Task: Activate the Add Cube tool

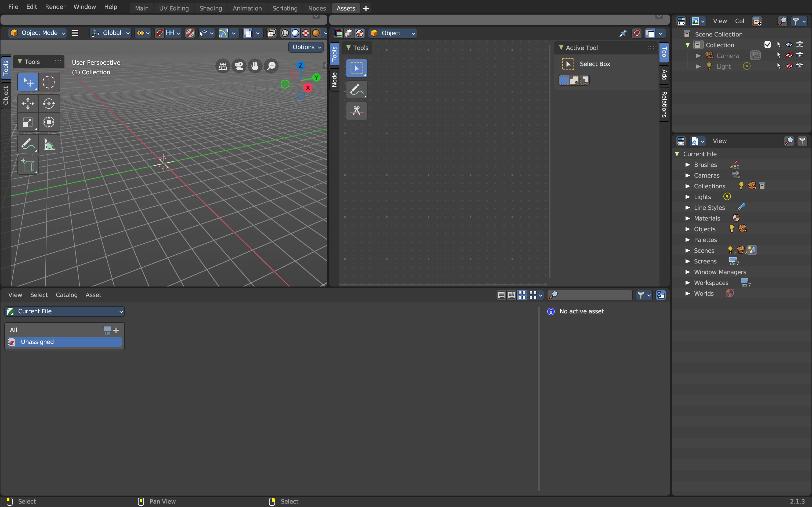Action: pyautogui.click(x=28, y=165)
